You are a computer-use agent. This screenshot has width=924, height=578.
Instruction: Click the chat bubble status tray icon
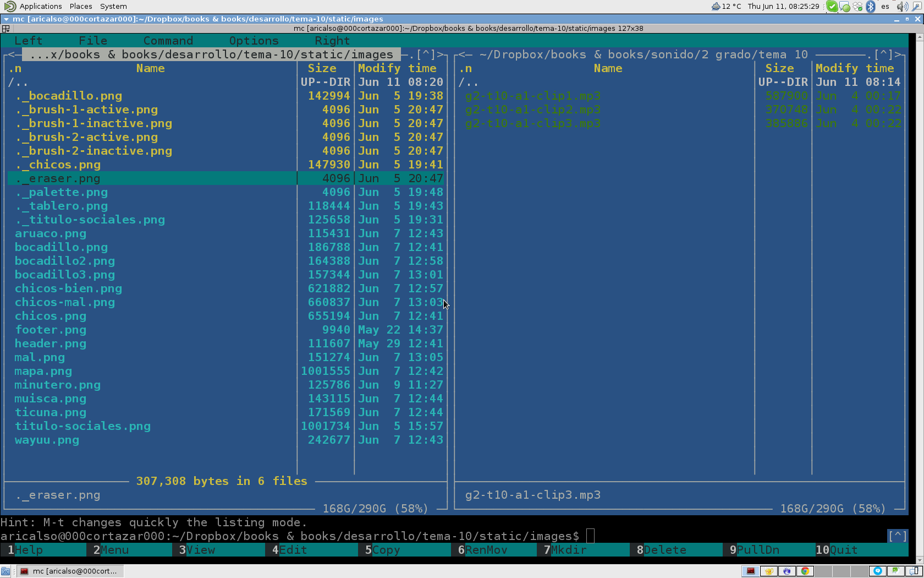(845, 7)
